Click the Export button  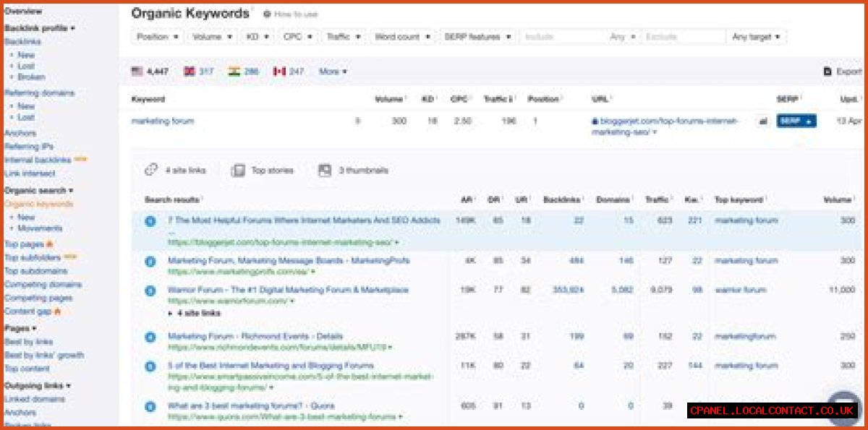[x=843, y=72]
